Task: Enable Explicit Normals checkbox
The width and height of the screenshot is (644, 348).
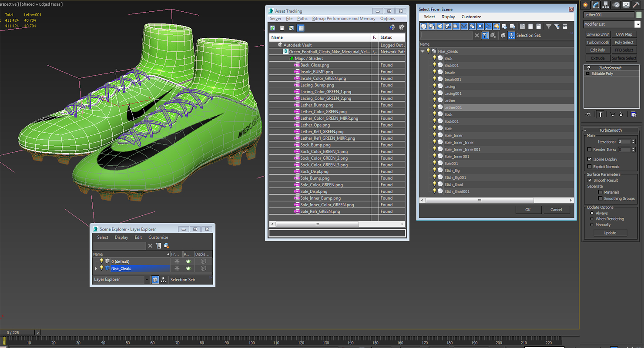Action: [x=590, y=167]
